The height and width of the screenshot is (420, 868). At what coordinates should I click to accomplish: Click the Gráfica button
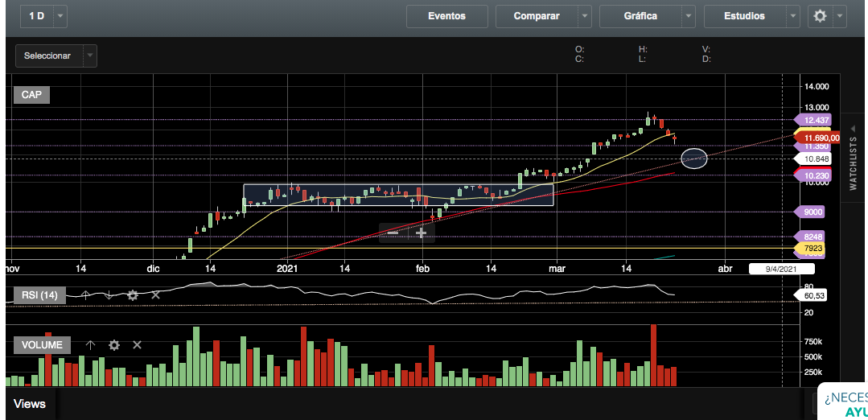pyautogui.click(x=640, y=16)
